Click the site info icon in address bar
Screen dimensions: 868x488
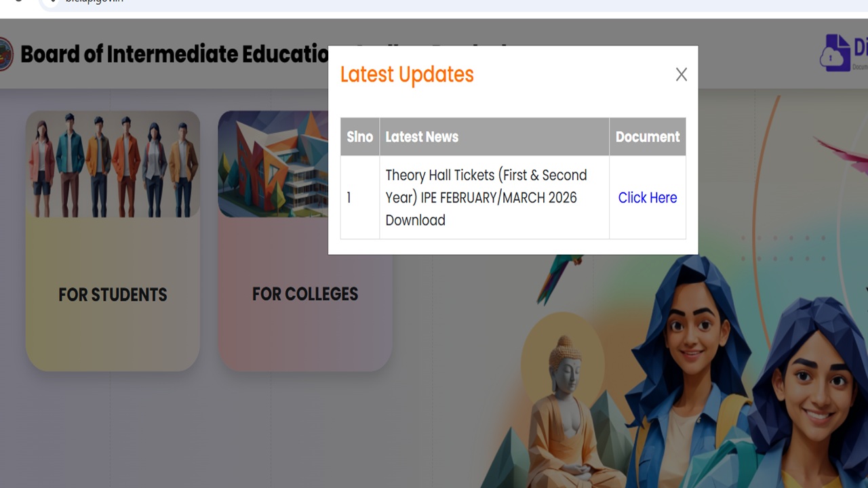pyautogui.click(x=52, y=1)
